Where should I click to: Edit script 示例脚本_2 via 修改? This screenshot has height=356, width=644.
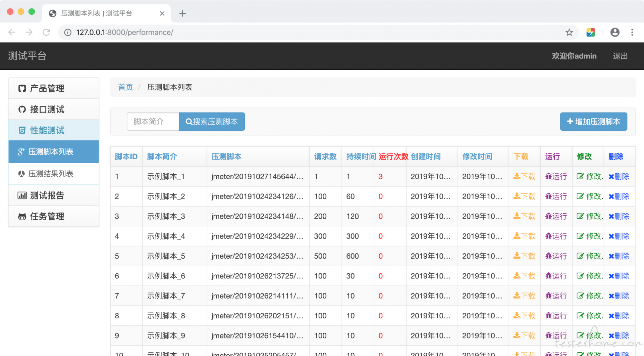click(590, 196)
